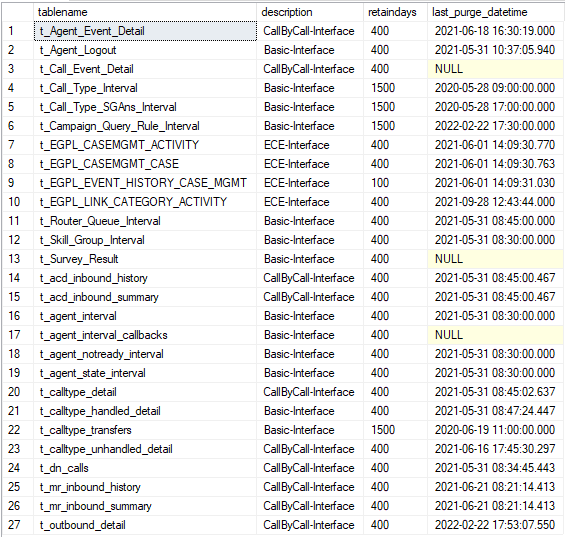Select the t_outbound_detail cell
565x537 pixels.
pyautogui.click(x=145, y=525)
